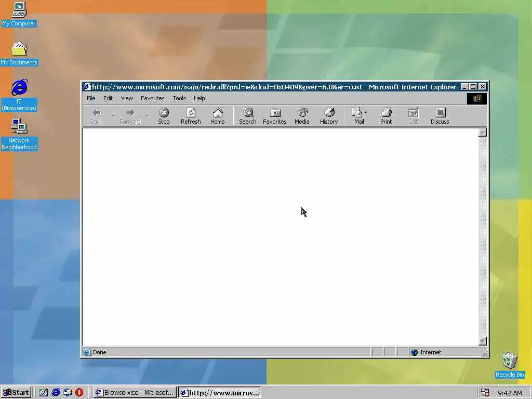
Task: Open the File menu
Action: point(91,98)
